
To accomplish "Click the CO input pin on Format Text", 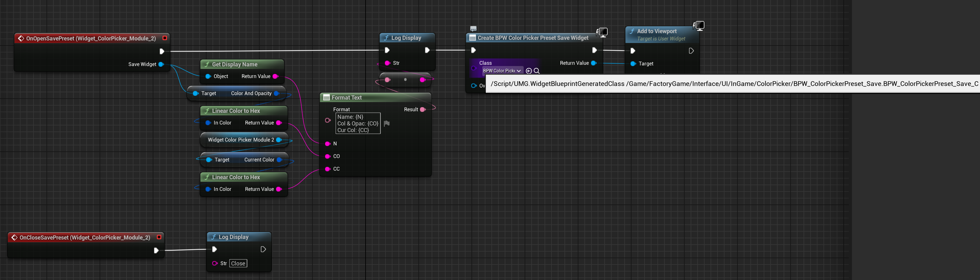I will 328,156.
